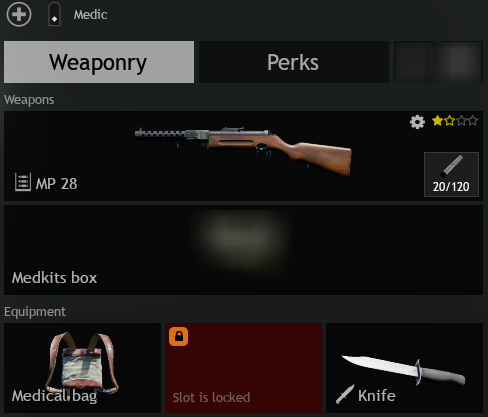Select the Medkits box slot
This screenshot has height=417, width=488.
coord(243,250)
